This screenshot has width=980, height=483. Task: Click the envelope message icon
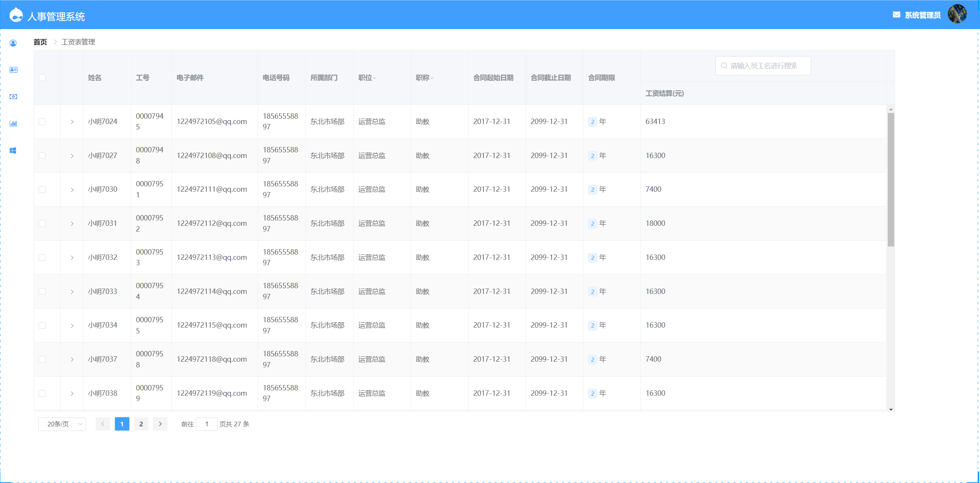pyautogui.click(x=896, y=15)
